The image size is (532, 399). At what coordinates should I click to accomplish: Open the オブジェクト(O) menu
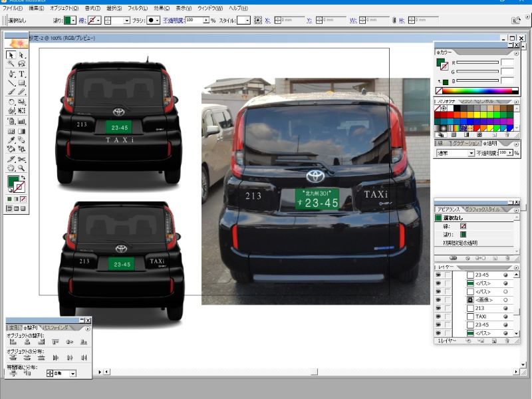[64, 8]
